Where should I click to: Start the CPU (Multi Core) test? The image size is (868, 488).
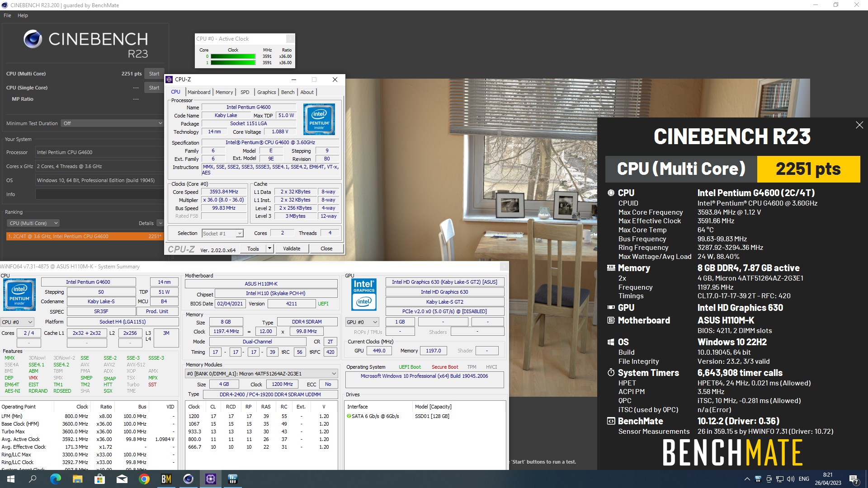[x=154, y=74]
